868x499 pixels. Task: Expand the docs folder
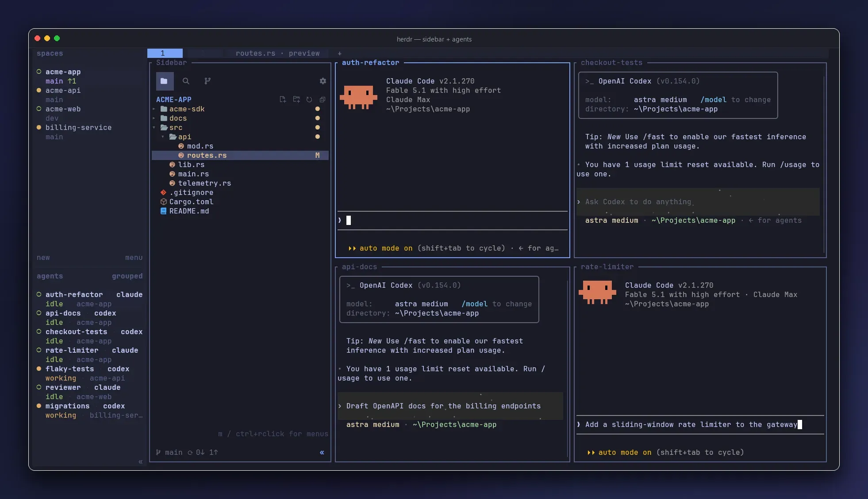(x=154, y=118)
